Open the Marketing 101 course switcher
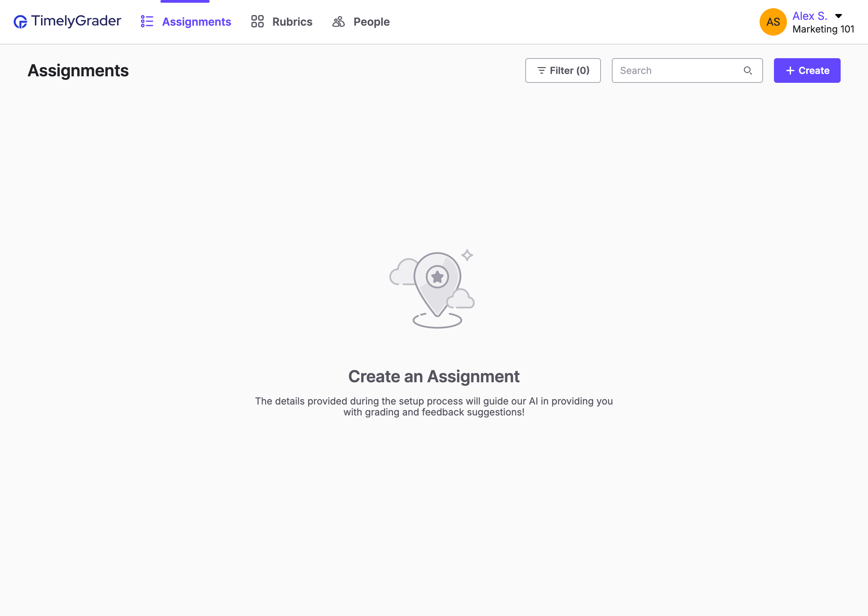 click(x=823, y=29)
